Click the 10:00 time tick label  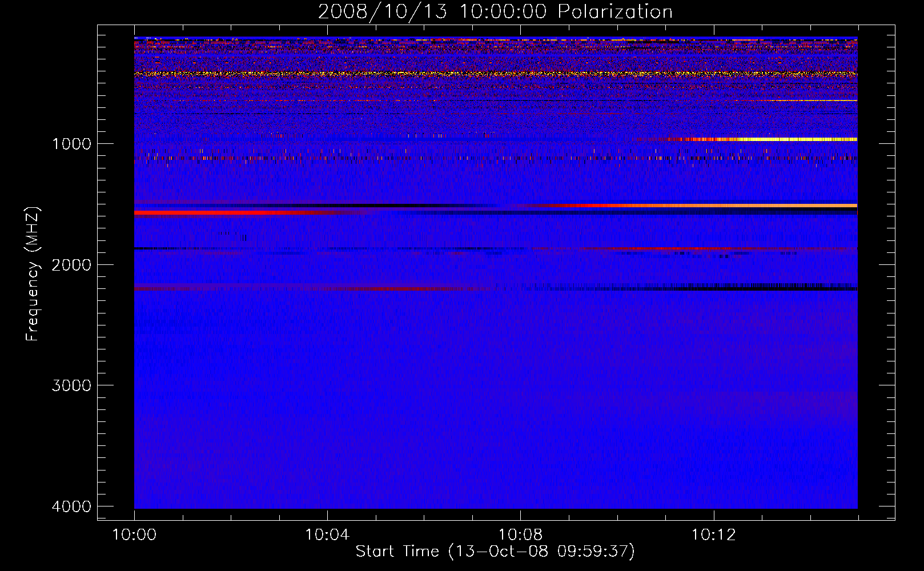tap(134, 535)
